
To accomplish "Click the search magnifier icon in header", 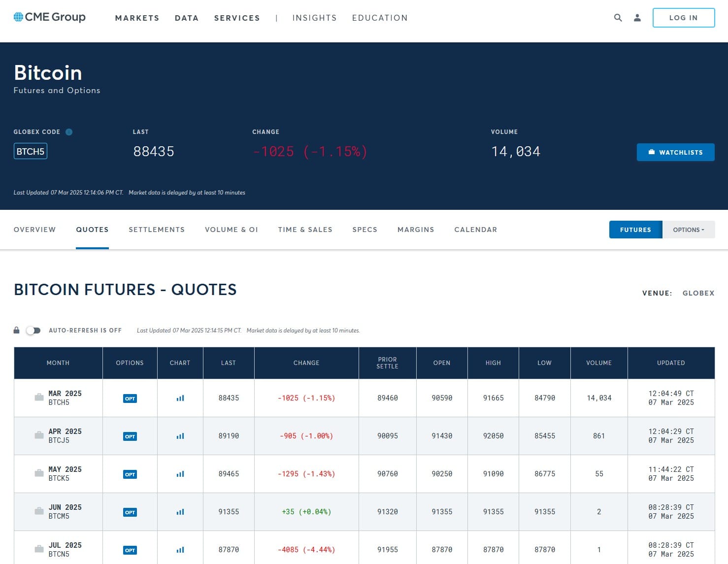I will click(x=618, y=18).
